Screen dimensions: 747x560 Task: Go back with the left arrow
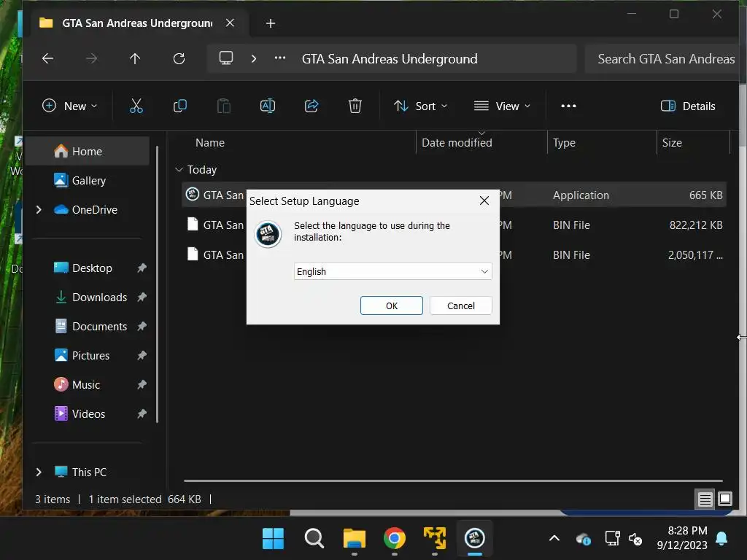pos(47,58)
